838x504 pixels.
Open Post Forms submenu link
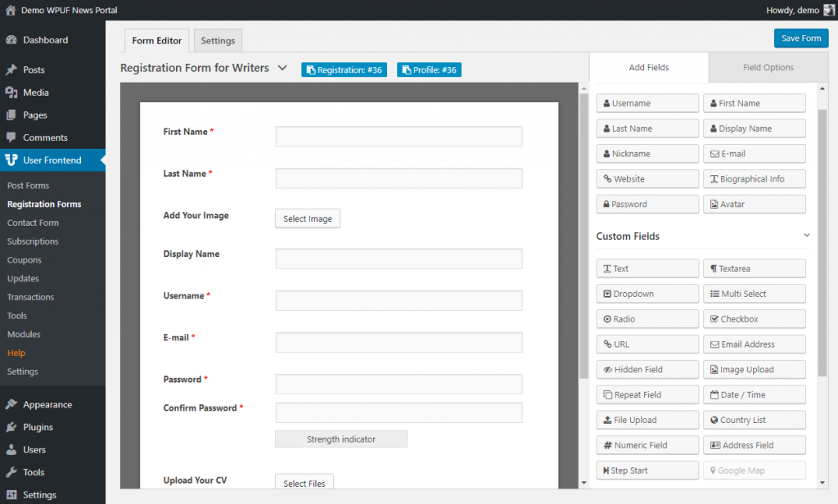tap(29, 186)
